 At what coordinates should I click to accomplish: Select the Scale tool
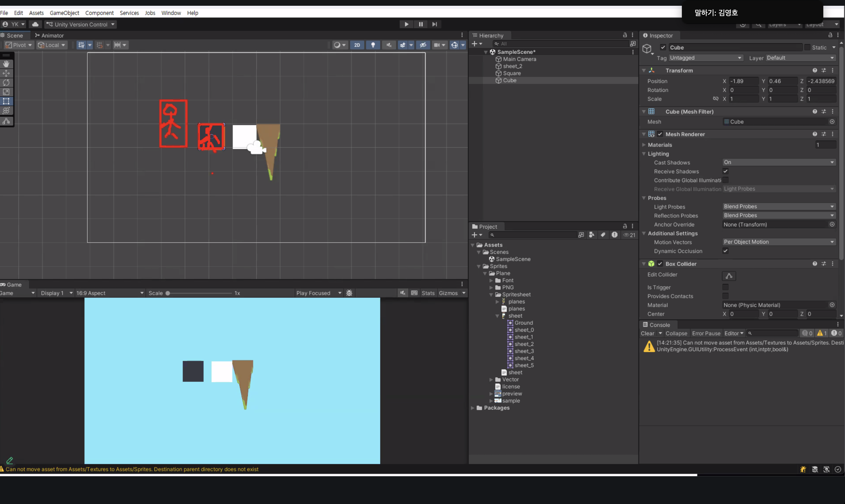(6, 92)
